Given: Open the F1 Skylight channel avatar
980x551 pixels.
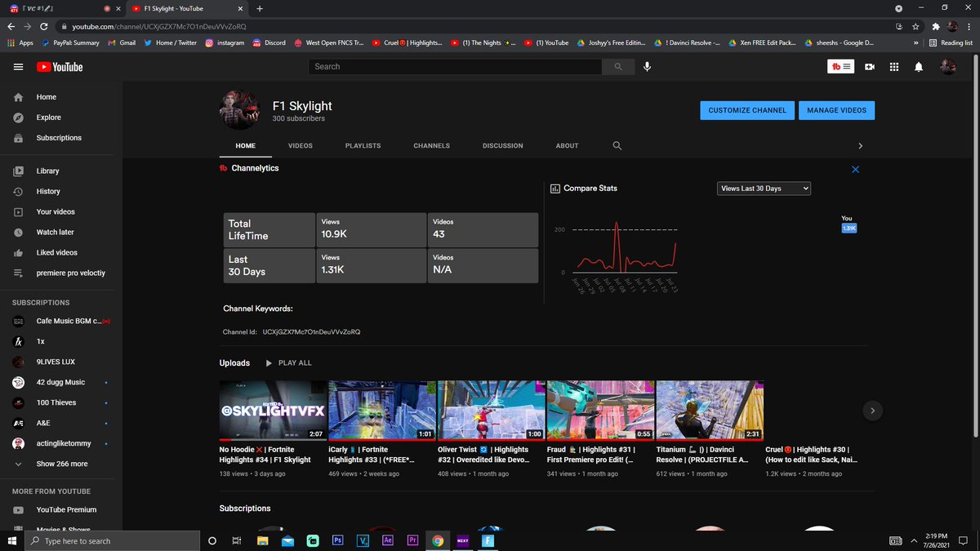Looking at the screenshot, I should coord(240,110).
